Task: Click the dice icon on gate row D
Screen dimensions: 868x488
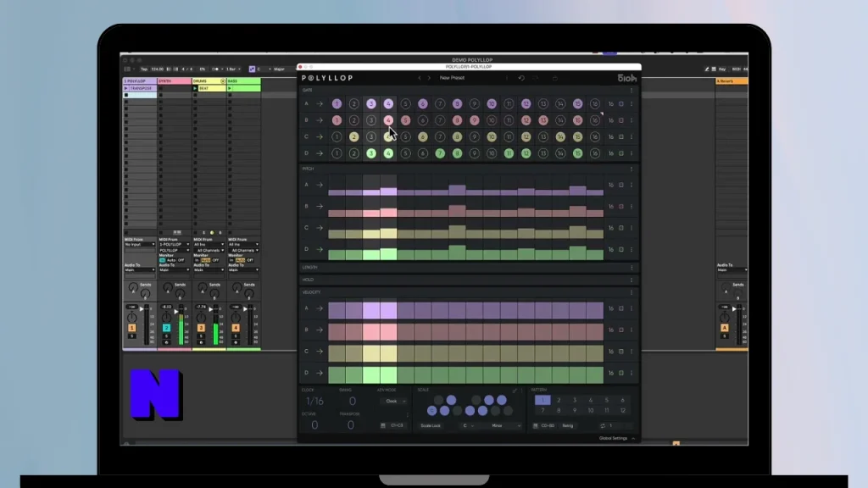Action: pyautogui.click(x=621, y=153)
